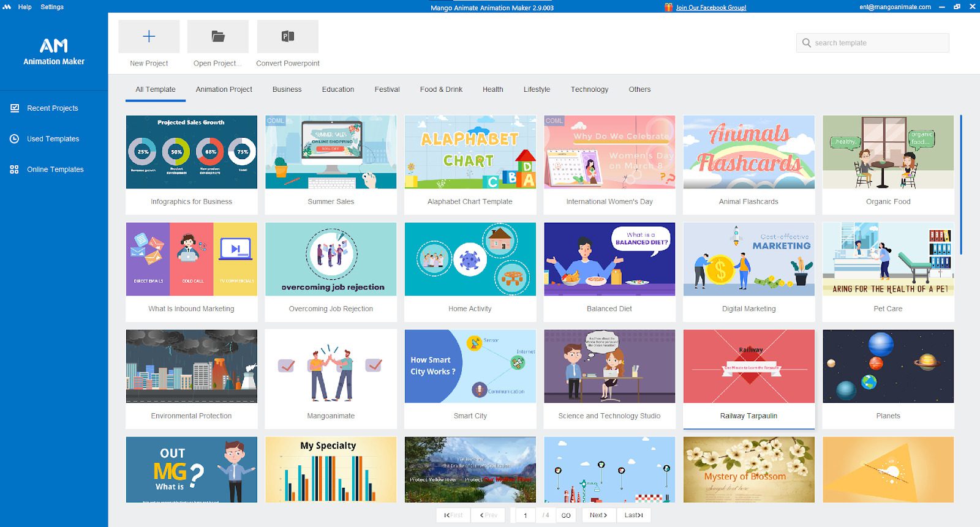Click the page number input box
The image size is (980, 527).
pos(525,515)
